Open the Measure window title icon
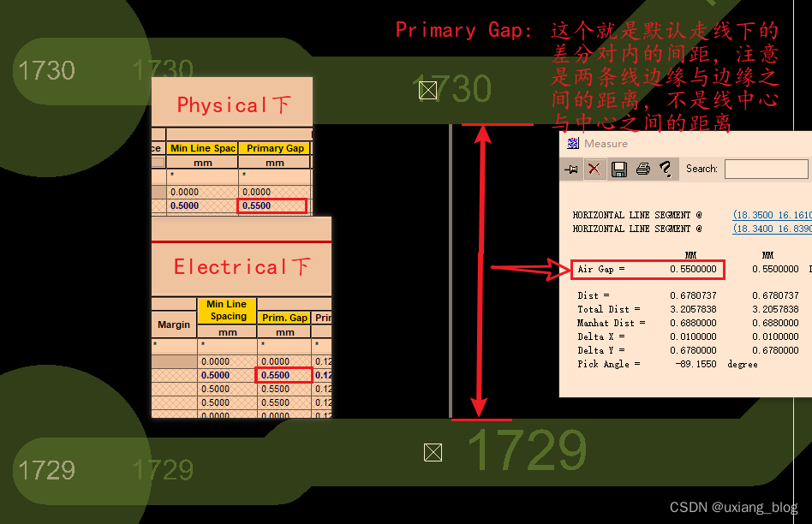 [x=573, y=144]
